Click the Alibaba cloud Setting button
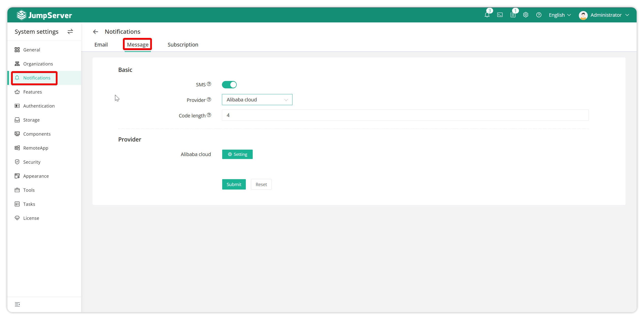This screenshot has height=317, width=644. tap(237, 154)
